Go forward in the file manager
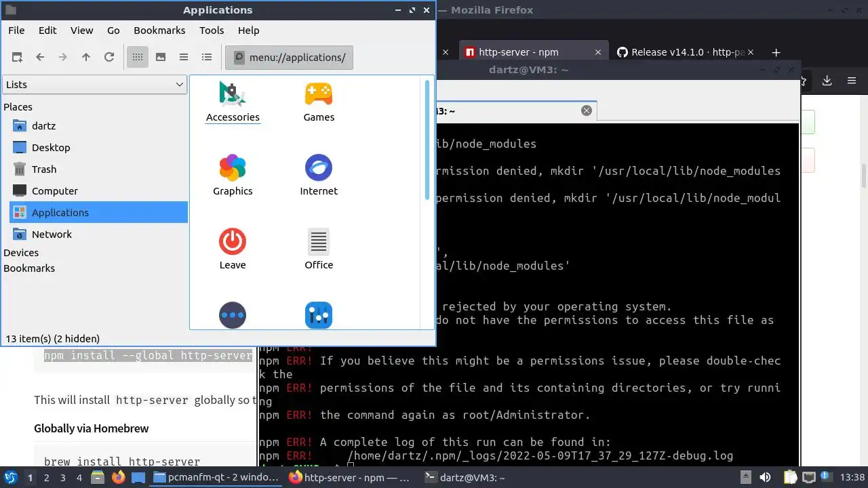The width and height of the screenshot is (868, 488). 63,58
